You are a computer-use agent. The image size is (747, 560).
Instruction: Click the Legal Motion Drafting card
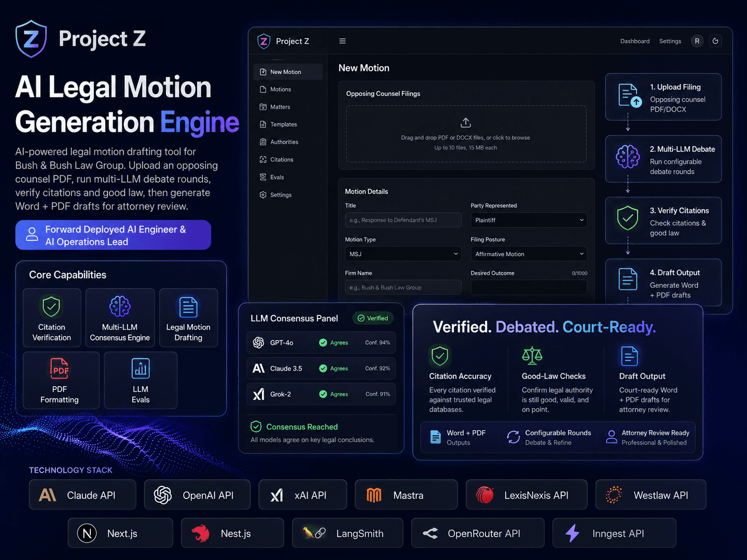tap(188, 318)
